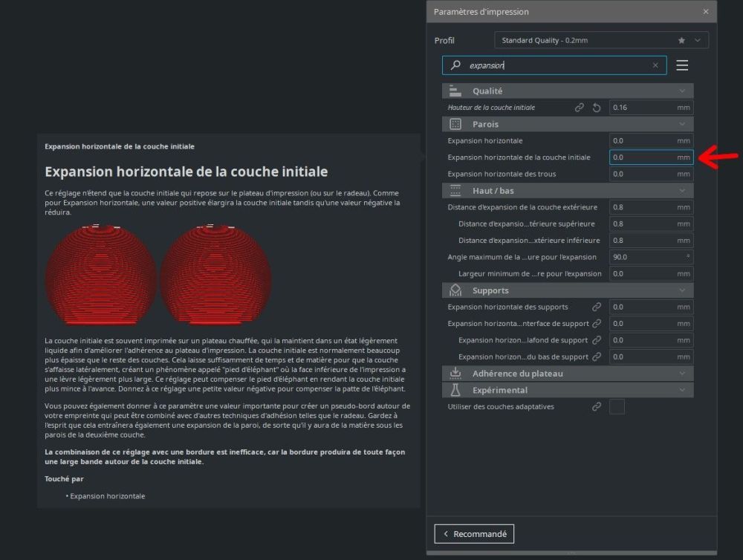Screen dimensions: 743x560
Task: Click link icon beside Utiliser des couches adaptatives
Action: 597,406
